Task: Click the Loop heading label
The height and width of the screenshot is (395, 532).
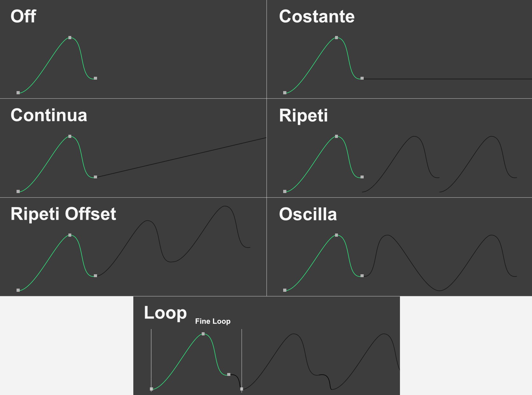Action: coord(165,313)
